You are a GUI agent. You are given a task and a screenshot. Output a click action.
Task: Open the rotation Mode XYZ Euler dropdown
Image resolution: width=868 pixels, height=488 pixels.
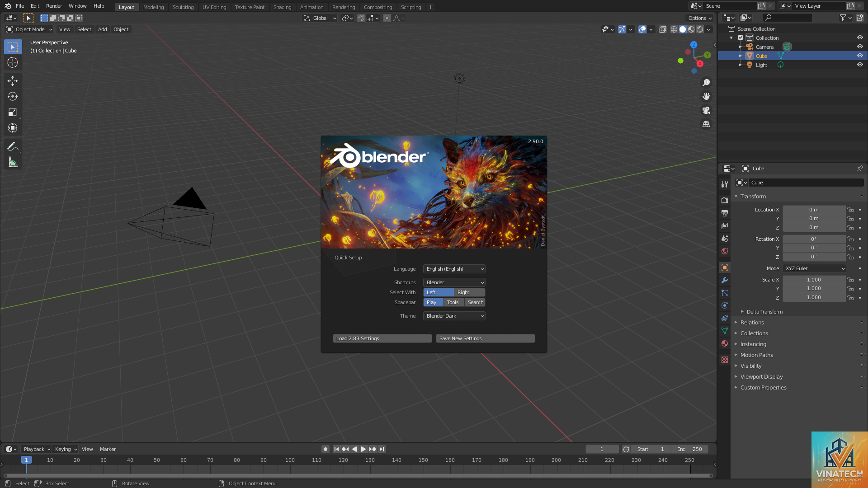pos(814,268)
